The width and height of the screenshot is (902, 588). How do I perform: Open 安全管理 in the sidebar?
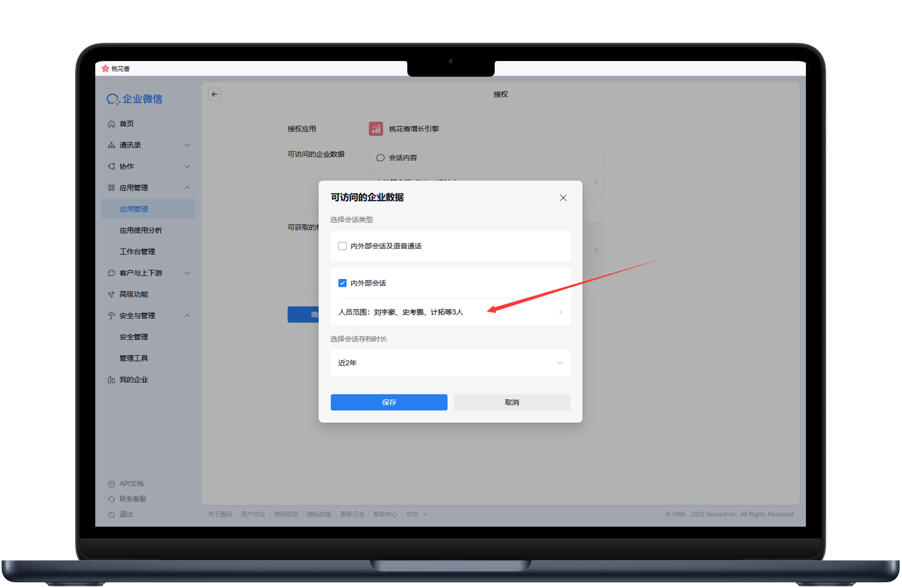(x=134, y=337)
